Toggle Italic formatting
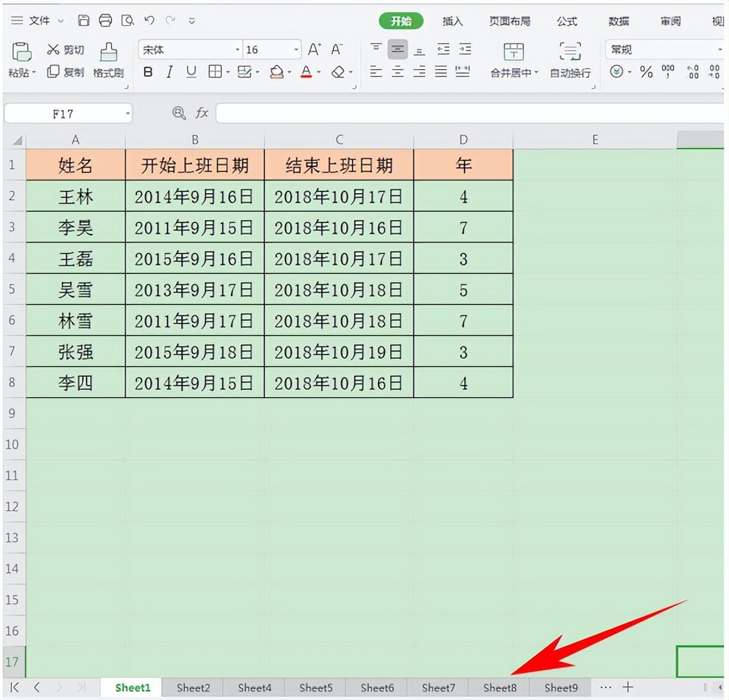Screen dimensions: 729x700 (169, 72)
